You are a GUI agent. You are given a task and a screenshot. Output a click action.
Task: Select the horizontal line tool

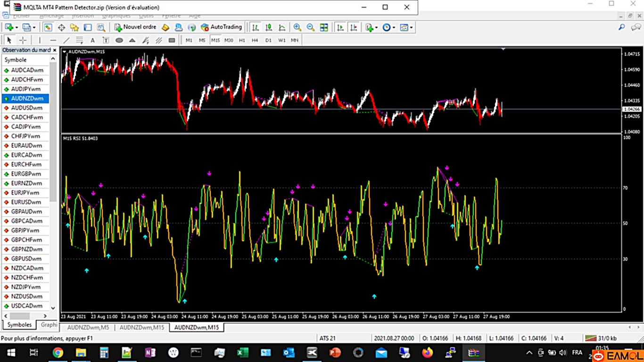click(x=53, y=41)
